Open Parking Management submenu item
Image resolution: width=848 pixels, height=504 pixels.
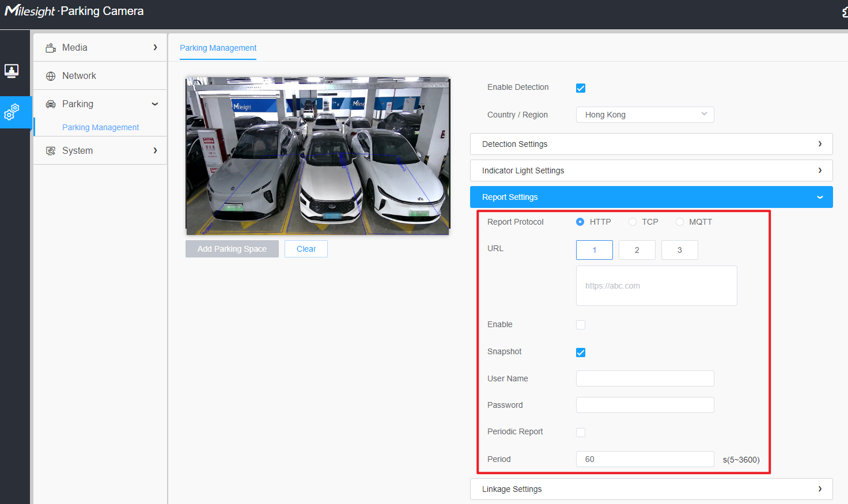(101, 127)
